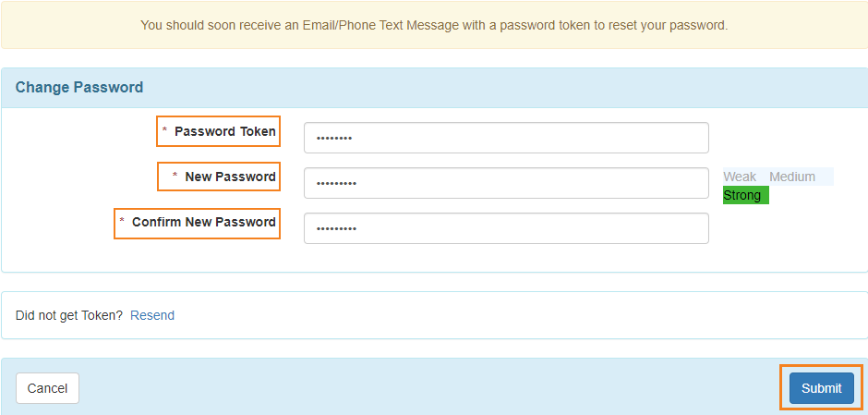Screen dimensions: 868x415
Task: Click the "Did not get Token?" text
Action: point(69,315)
